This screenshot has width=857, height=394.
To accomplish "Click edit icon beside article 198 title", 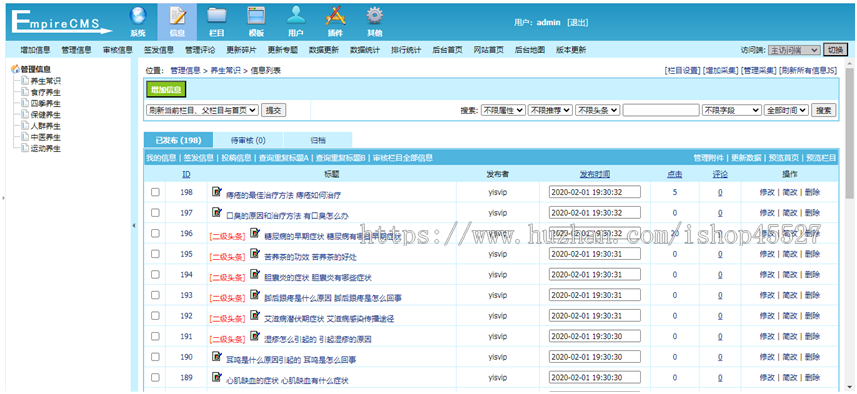I will (x=217, y=192).
